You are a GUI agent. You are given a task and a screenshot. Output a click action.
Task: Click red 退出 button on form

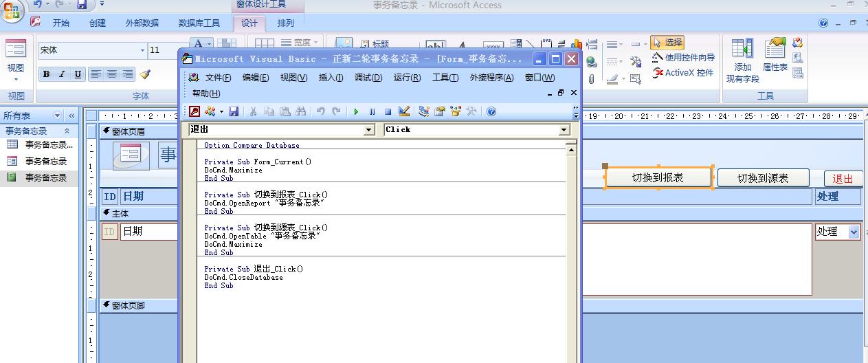tap(843, 179)
